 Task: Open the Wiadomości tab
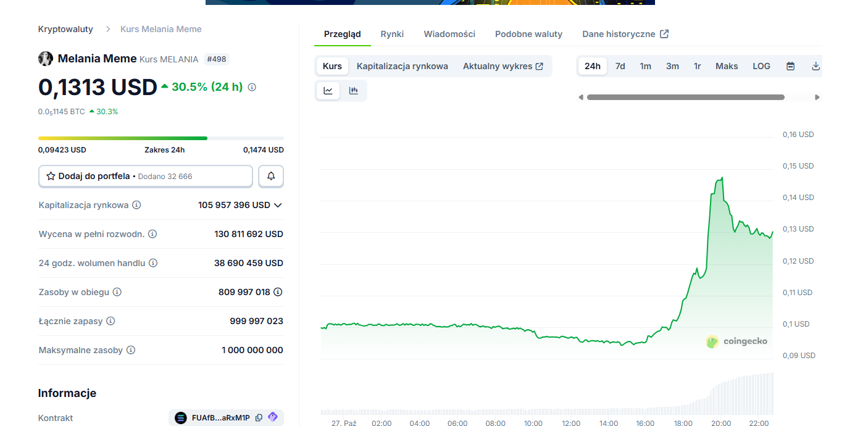point(449,34)
